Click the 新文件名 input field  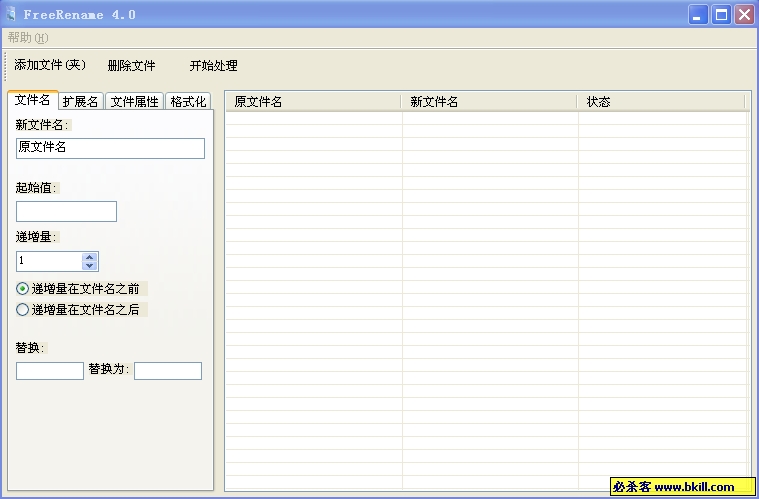(x=110, y=148)
